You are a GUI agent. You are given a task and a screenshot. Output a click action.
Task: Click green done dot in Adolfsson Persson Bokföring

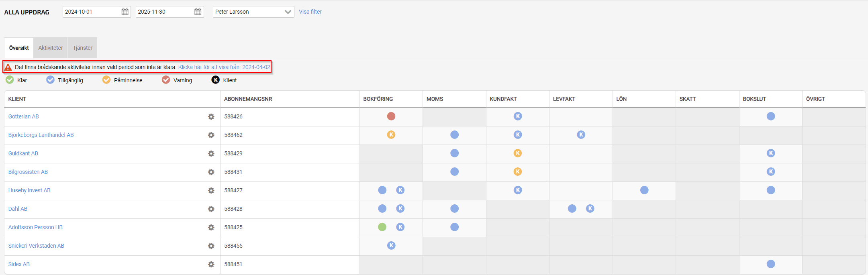pyautogui.click(x=382, y=227)
